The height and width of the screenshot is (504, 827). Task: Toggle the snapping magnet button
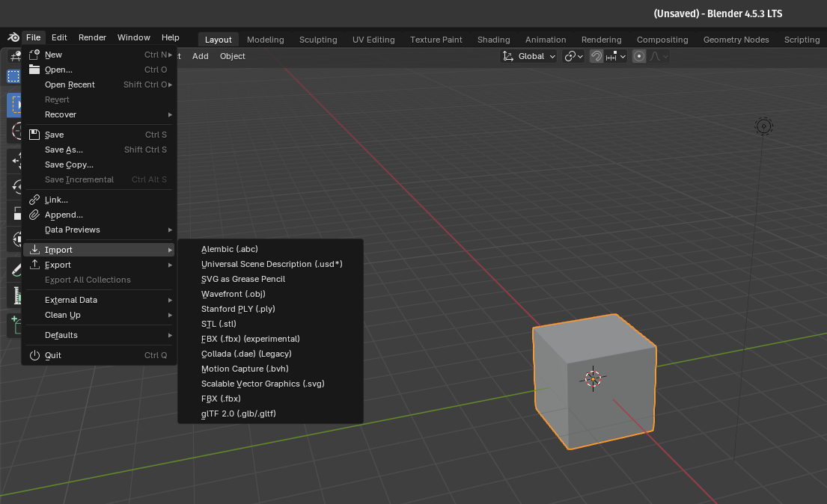click(x=596, y=56)
